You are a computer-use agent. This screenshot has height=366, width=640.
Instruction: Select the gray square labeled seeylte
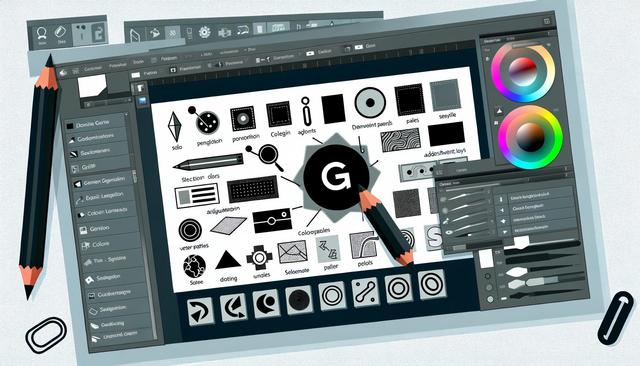click(445, 95)
